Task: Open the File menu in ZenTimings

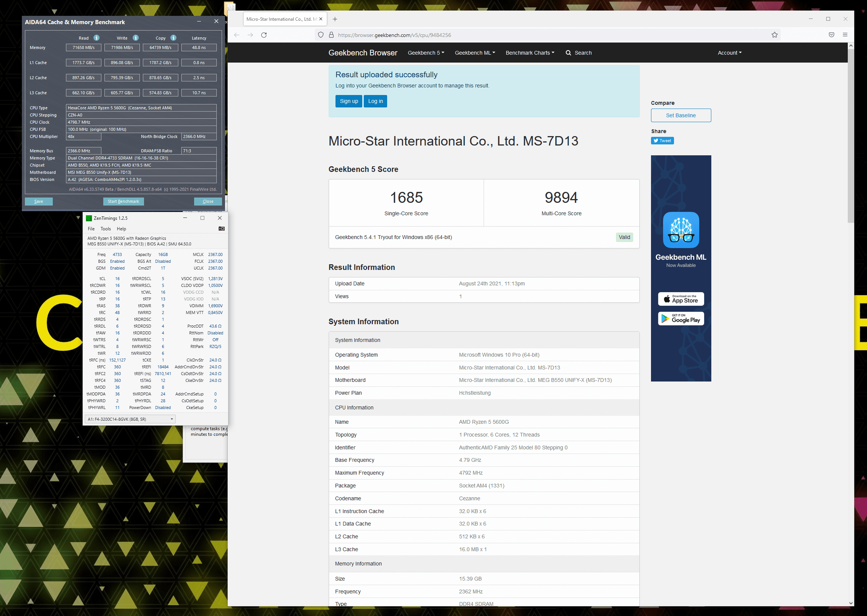Action: pyautogui.click(x=91, y=229)
